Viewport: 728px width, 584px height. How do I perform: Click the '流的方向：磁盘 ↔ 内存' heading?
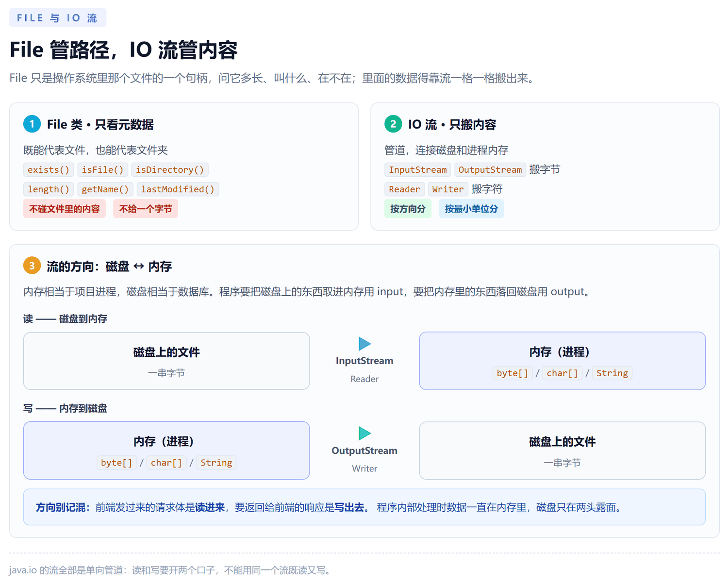click(109, 267)
